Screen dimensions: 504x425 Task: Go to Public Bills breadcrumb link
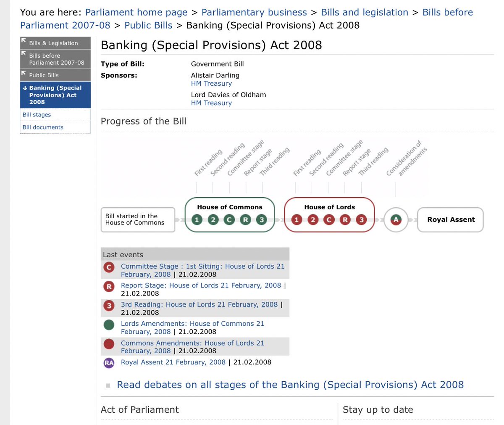click(148, 25)
